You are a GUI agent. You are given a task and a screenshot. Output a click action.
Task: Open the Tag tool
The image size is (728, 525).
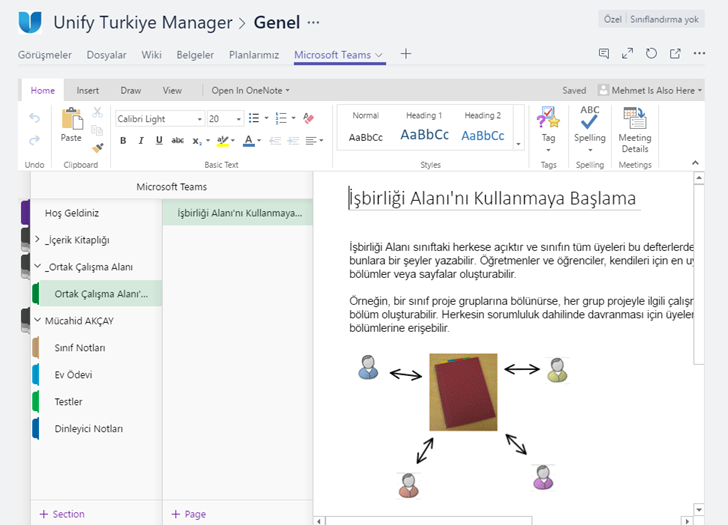click(548, 130)
